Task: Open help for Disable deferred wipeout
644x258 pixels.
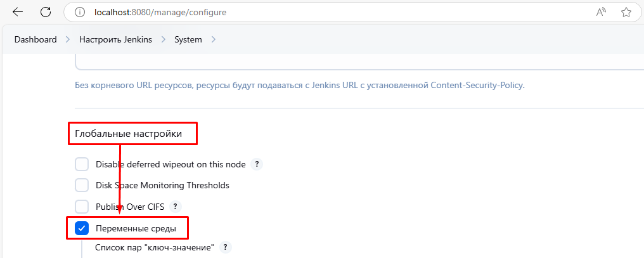Action: pos(257,164)
